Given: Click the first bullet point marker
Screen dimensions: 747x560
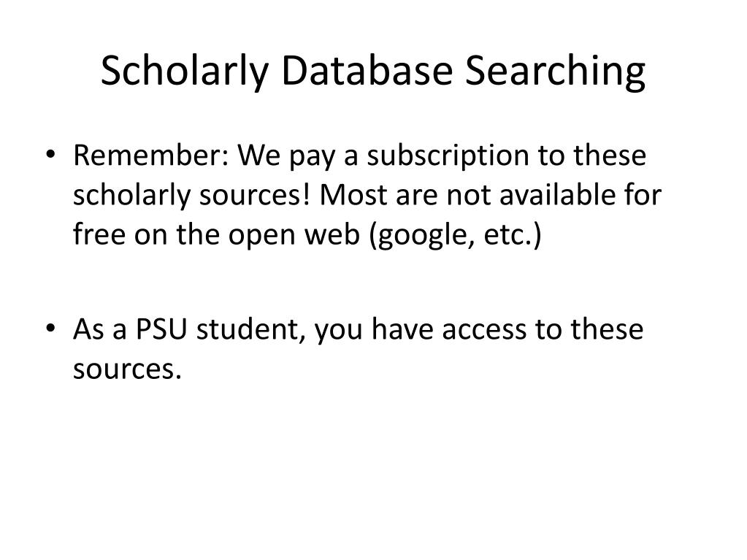Looking at the screenshot, I should coord(50,154).
